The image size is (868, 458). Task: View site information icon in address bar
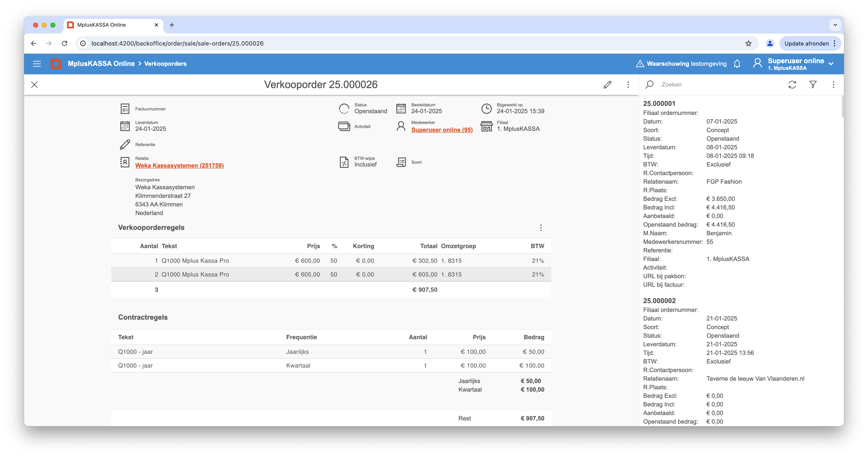pos(83,43)
